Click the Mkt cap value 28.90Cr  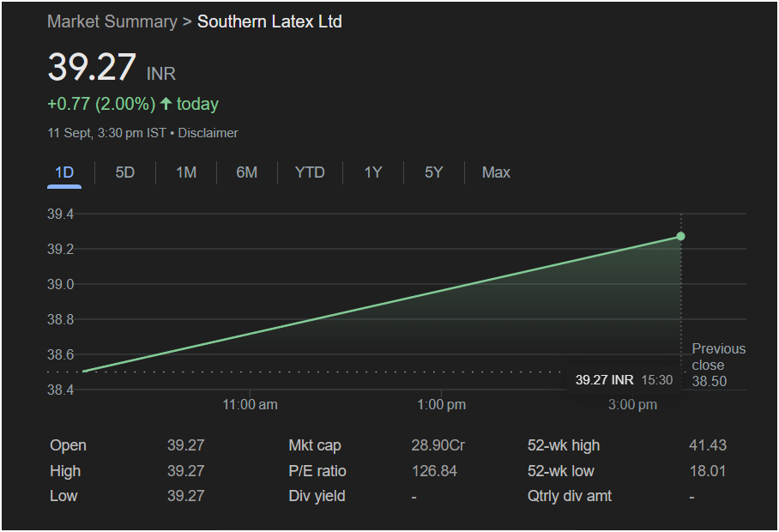pyautogui.click(x=438, y=445)
